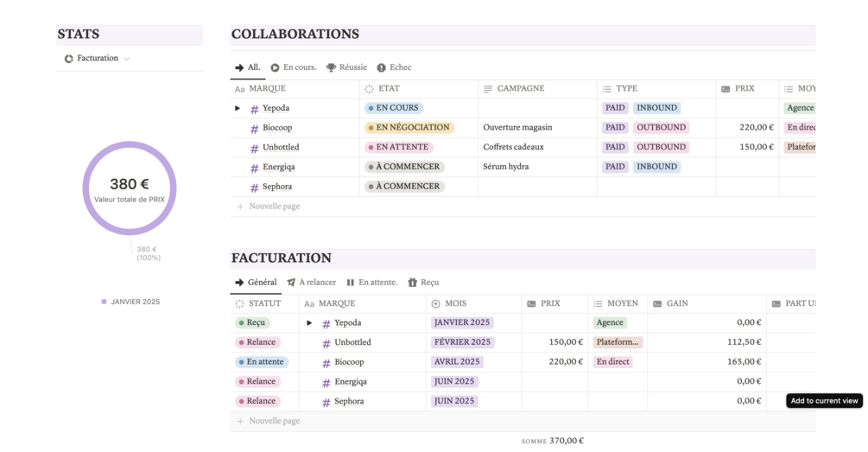The image size is (868, 452).
Task: Expand the Yepoda row in Collaborations
Action: pos(238,108)
